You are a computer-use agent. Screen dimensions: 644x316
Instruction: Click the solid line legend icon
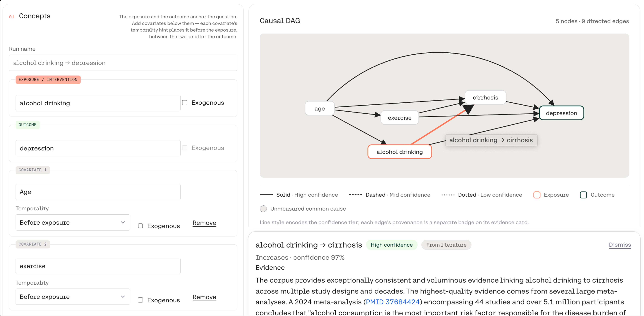click(266, 195)
